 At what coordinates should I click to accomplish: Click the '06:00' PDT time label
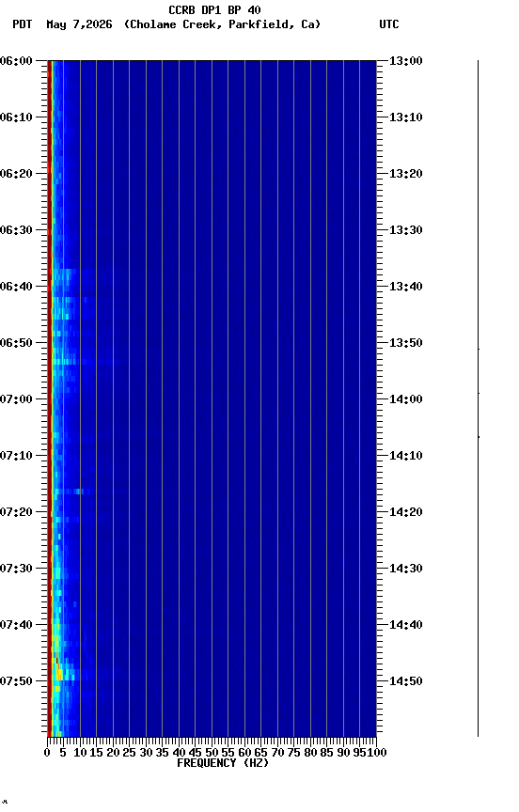[16, 61]
